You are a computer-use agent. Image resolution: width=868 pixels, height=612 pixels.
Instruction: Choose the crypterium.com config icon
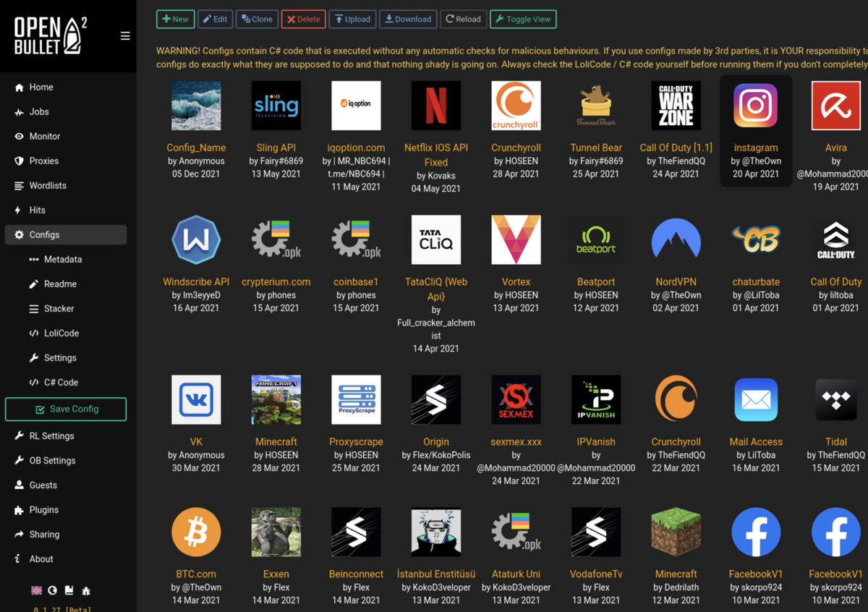click(x=276, y=239)
